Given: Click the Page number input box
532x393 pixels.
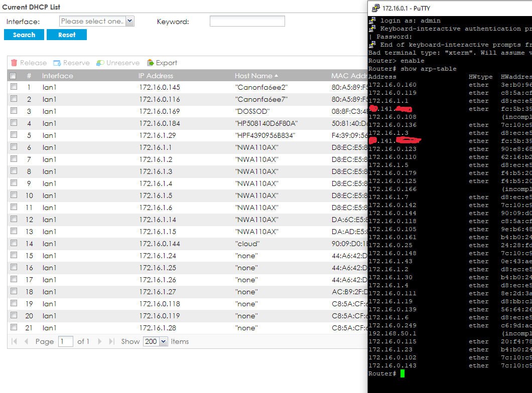Looking at the screenshot, I should [x=65, y=341].
